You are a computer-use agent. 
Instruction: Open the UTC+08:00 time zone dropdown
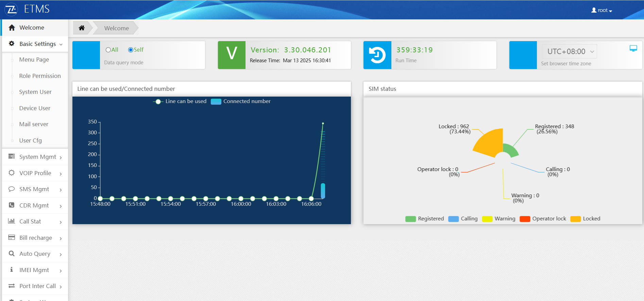tap(569, 51)
